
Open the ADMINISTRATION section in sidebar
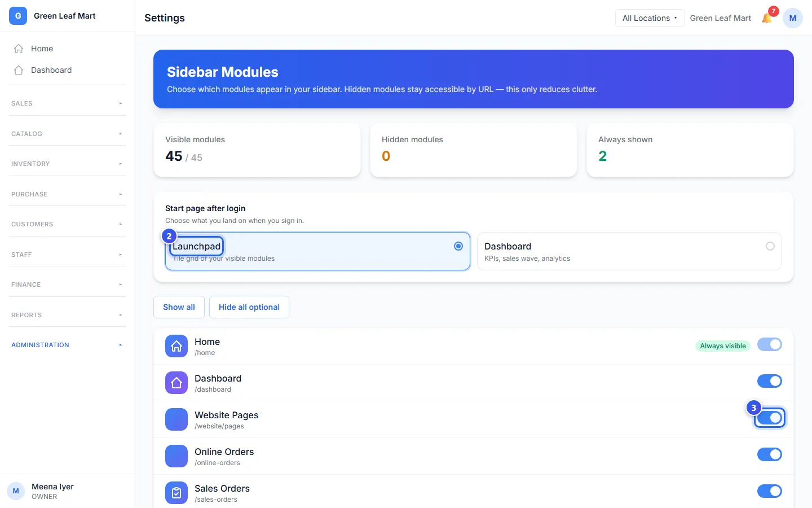[67, 345]
